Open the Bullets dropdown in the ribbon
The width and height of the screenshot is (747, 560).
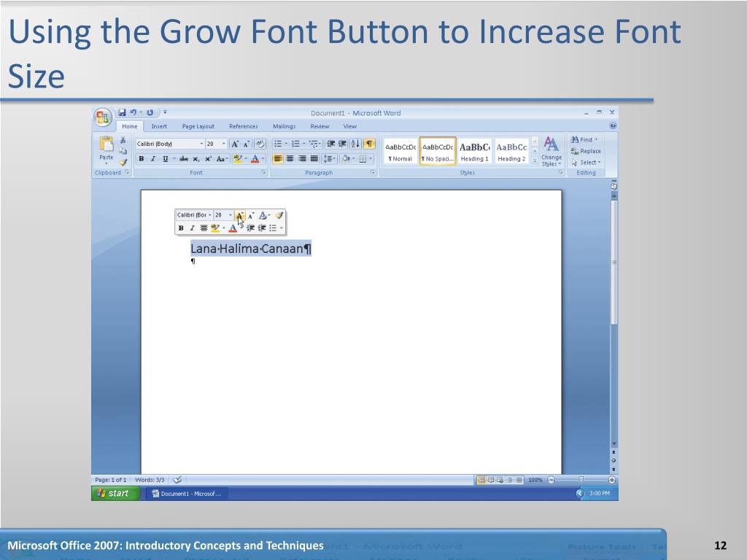coord(286,144)
